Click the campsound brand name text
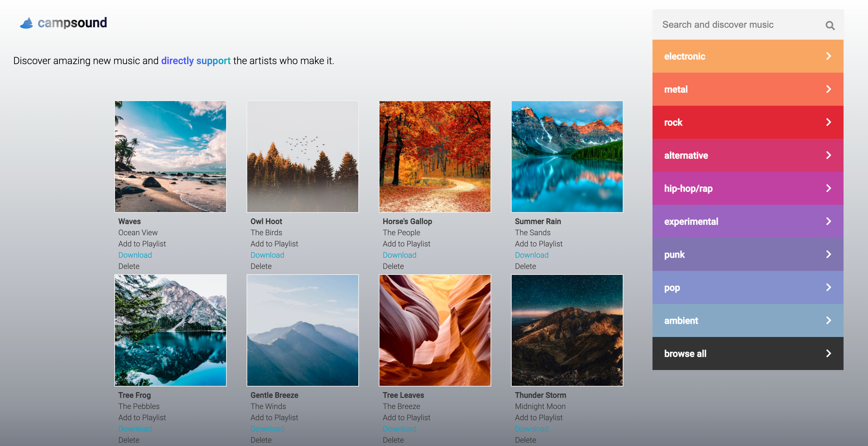Screen dimensions: 868x446 (x=72, y=23)
